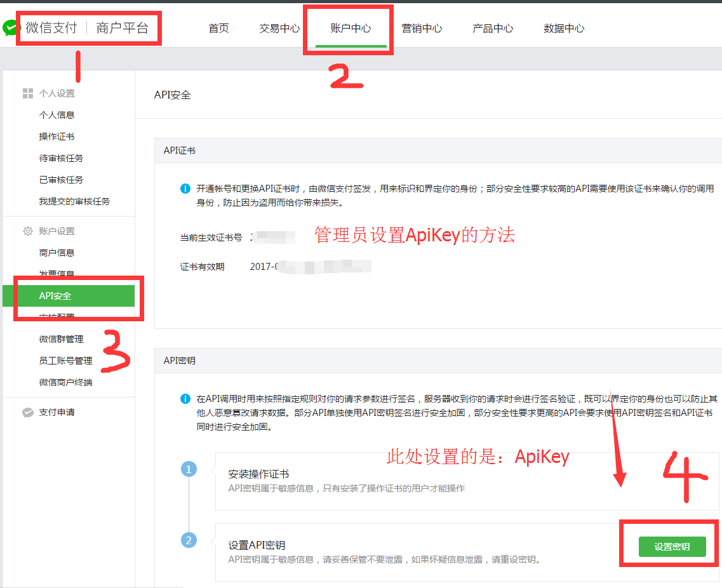Viewport: 722px width, 588px height.
Task: Go to 待审核任务 sidebar item
Action: click(x=61, y=158)
